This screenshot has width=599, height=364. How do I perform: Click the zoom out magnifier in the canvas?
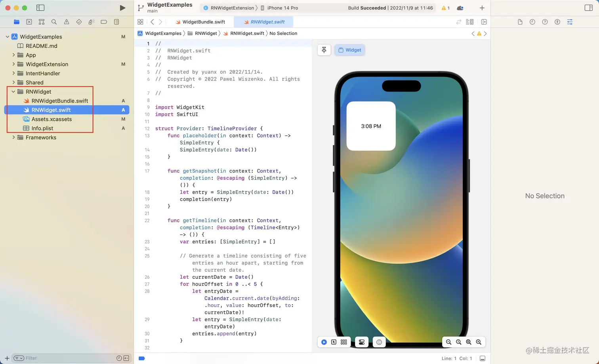click(x=448, y=342)
